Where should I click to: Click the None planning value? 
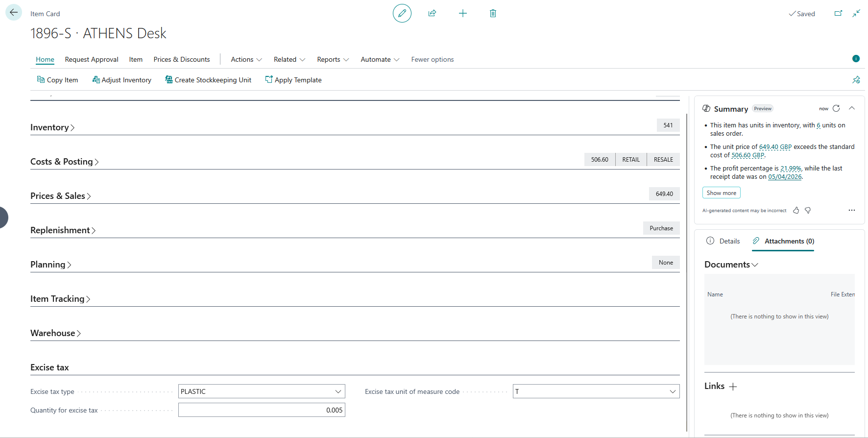pos(666,263)
